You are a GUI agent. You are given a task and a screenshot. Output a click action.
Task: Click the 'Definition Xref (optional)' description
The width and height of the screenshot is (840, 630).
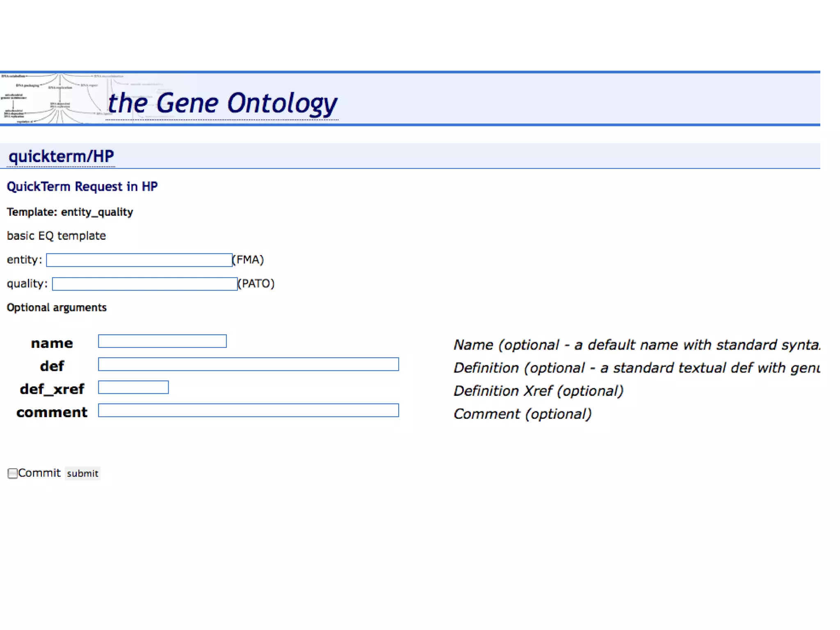538,391
